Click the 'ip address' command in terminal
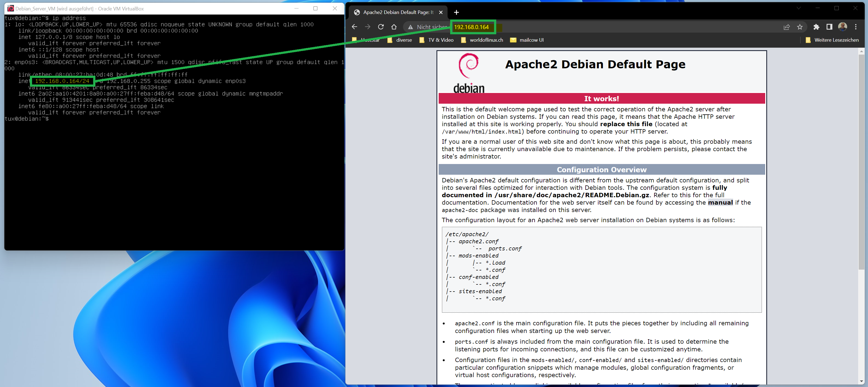Screen dimensions: 868x387 coord(69,18)
